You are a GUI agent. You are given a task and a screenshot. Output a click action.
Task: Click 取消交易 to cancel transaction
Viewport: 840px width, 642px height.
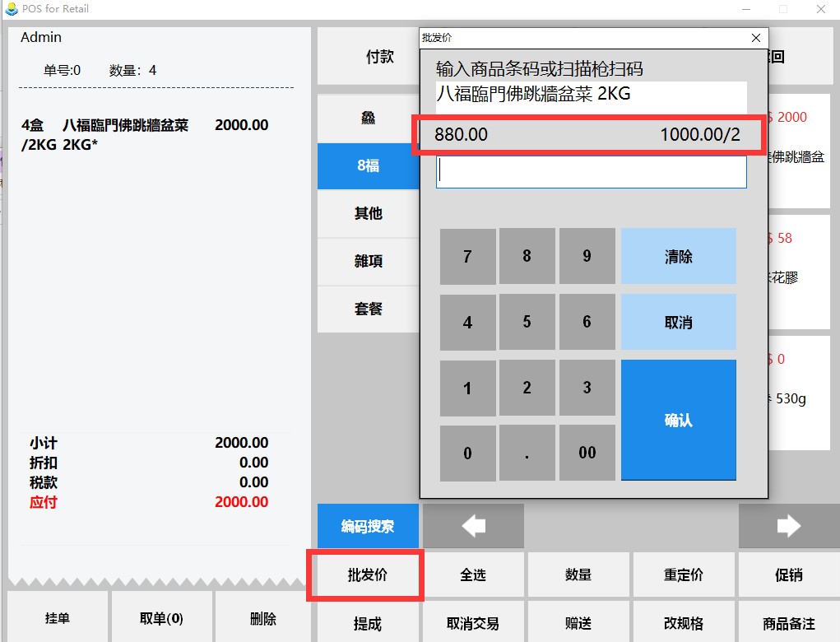coord(473,623)
